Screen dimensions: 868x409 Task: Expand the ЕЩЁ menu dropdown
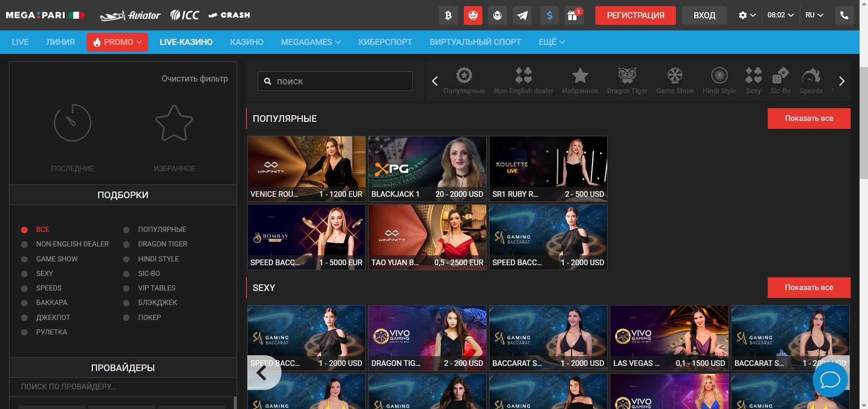[551, 42]
